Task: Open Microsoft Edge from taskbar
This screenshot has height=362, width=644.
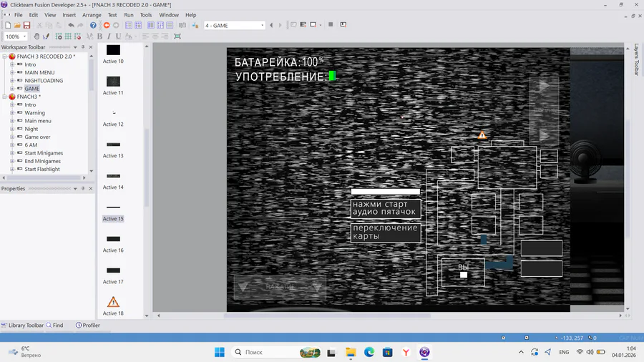Action: pyautogui.click(x=369, y=352)
